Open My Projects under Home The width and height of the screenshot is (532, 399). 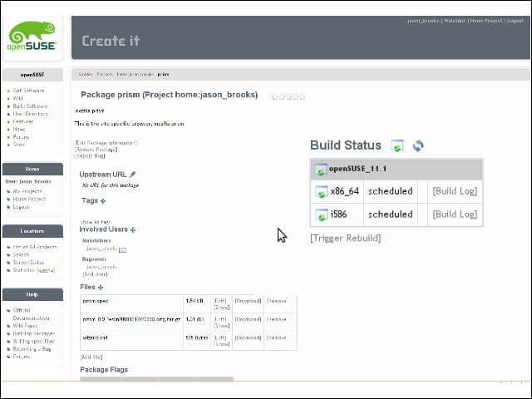27,191
